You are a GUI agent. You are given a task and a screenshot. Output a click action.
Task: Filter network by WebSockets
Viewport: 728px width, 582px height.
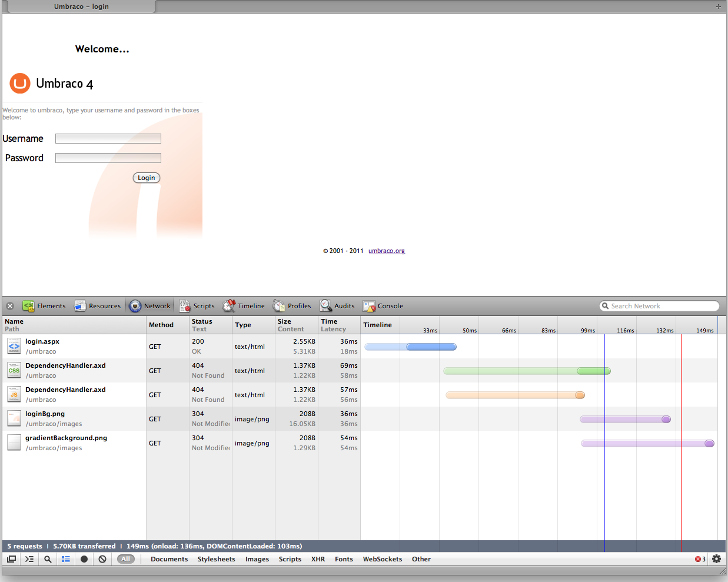coord(383,559)
